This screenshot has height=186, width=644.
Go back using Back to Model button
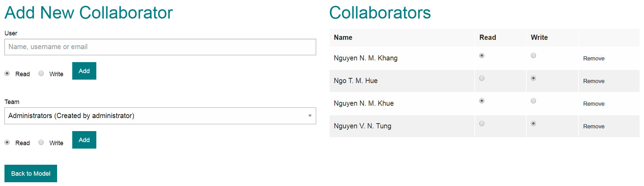(31, 174)
